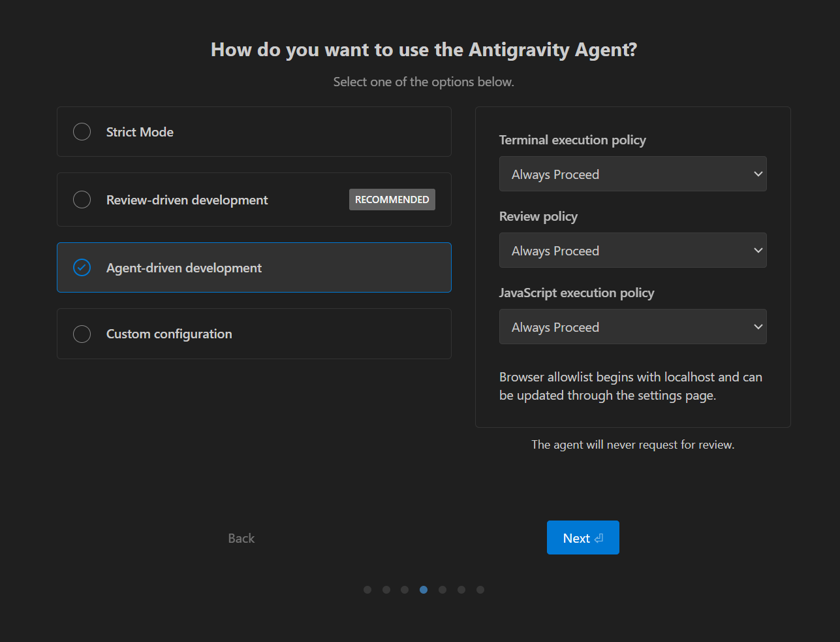Viewport: 840px width, 642px height.
Task: Jump to first step pagination dot
Action: coord(367,590)
